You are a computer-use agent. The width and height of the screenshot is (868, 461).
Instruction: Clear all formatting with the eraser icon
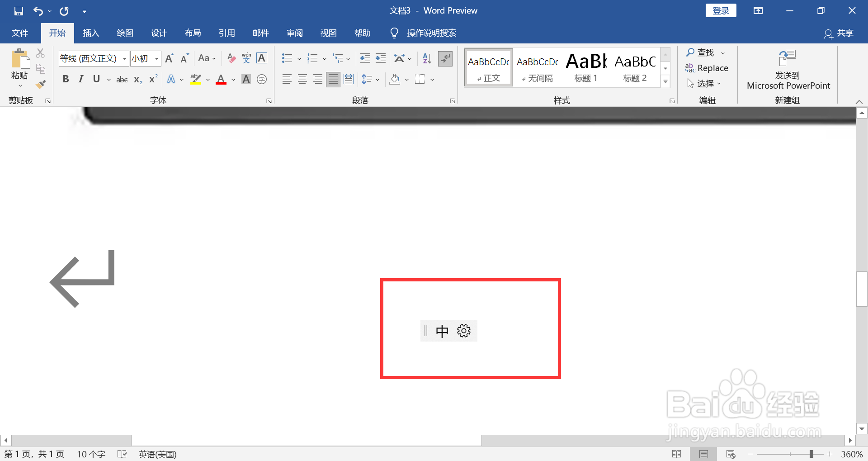point(231,58)
